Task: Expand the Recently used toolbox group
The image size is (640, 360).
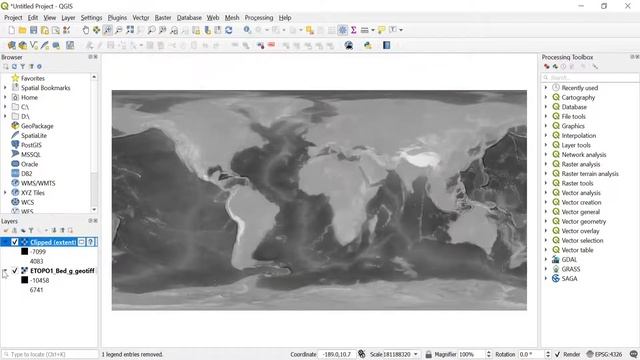Action: pos(546,88)
